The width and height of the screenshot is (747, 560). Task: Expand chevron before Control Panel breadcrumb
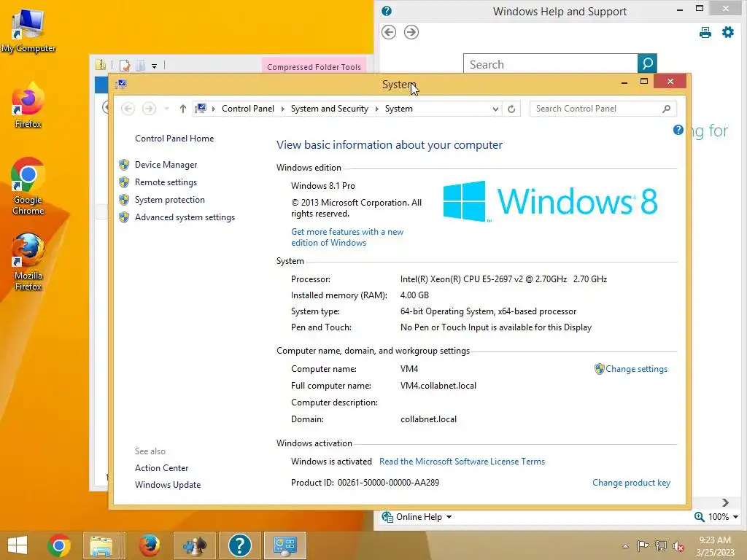click(214, 109)
